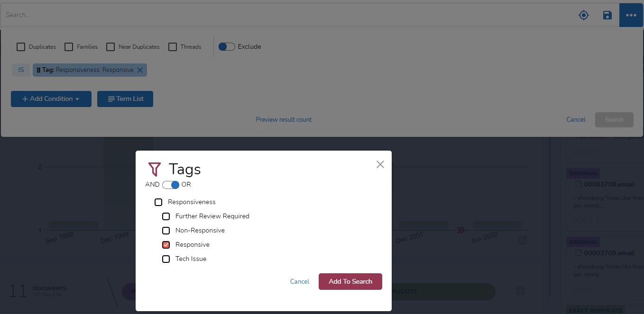Check the Duplicates checkbox

(21, 47)
